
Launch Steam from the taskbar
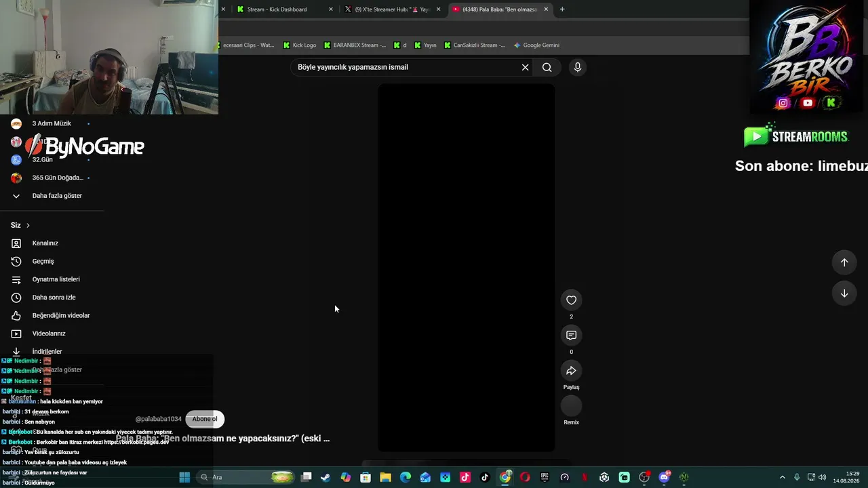325,477
